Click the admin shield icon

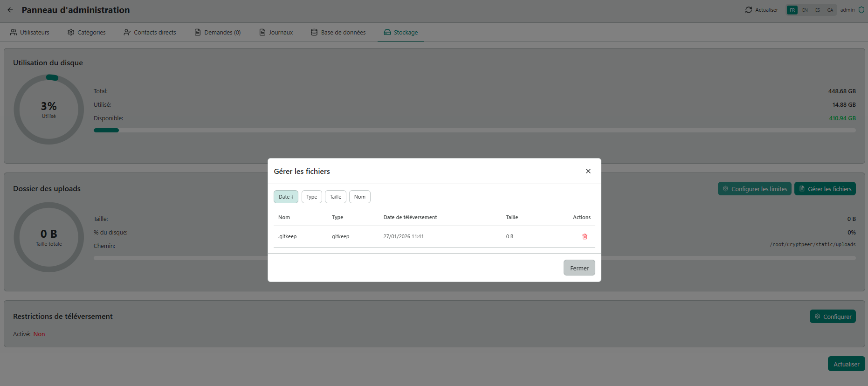pyautogui.click(x=861, y=10)
